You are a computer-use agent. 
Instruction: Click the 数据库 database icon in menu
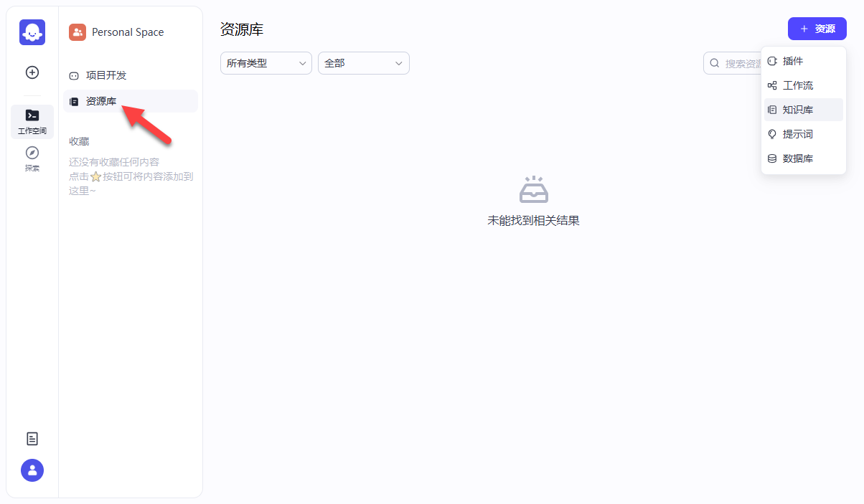click(773, 158)
